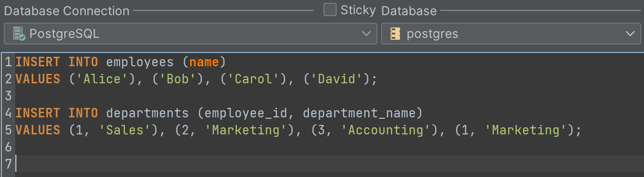
Task: Place cursor on empty line 7
Action: tap(326, 164)
